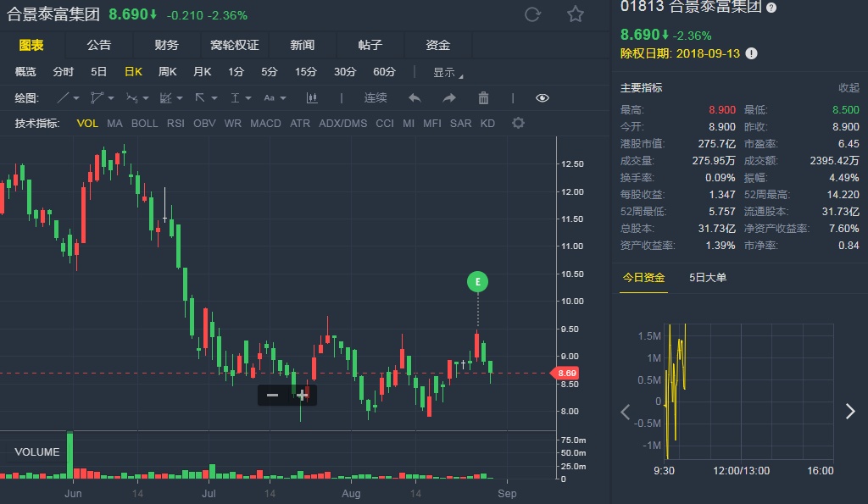Open the 窝轮权证 warrants tab
The width and height of the screenshot is (868, 504).
pos(235,46)
